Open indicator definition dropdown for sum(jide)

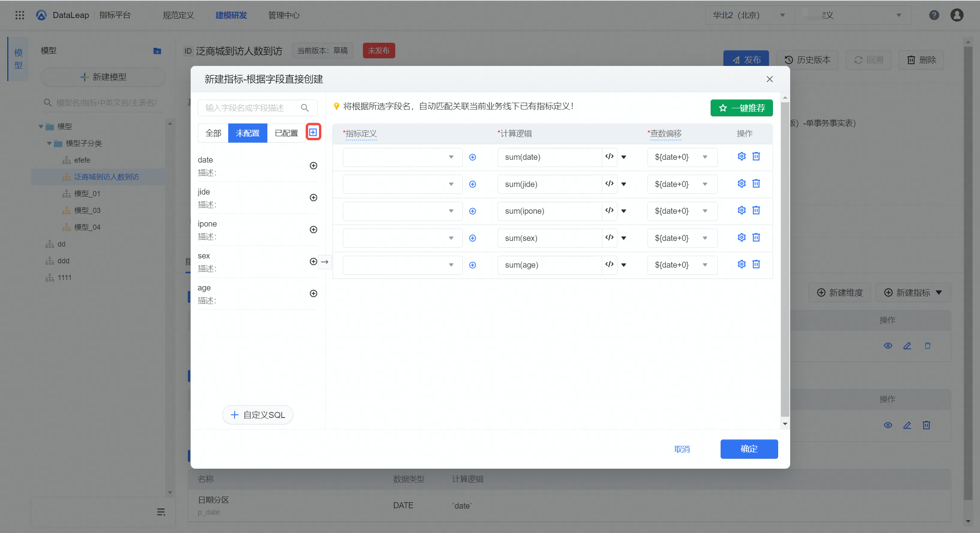[x=402, y=184]
